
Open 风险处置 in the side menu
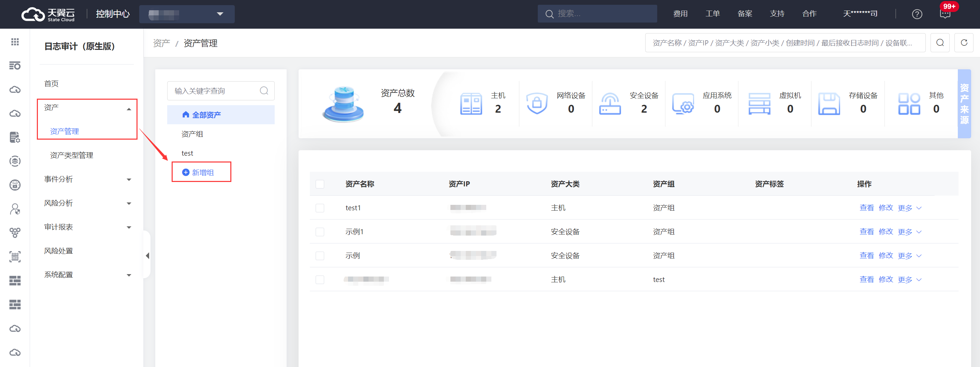58,251
